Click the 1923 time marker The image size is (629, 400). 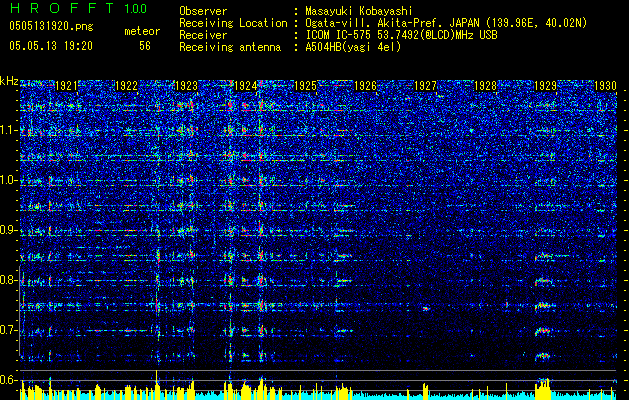187,85
